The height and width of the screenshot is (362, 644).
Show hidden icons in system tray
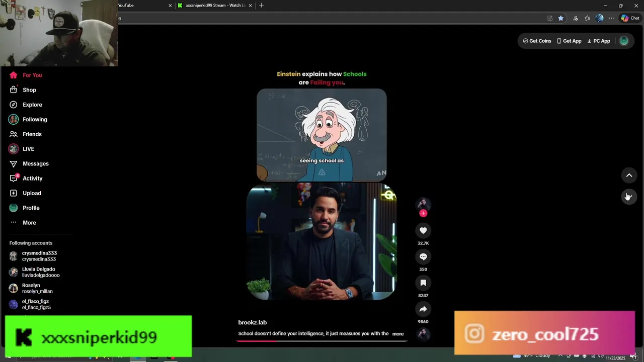click(560, 356)
